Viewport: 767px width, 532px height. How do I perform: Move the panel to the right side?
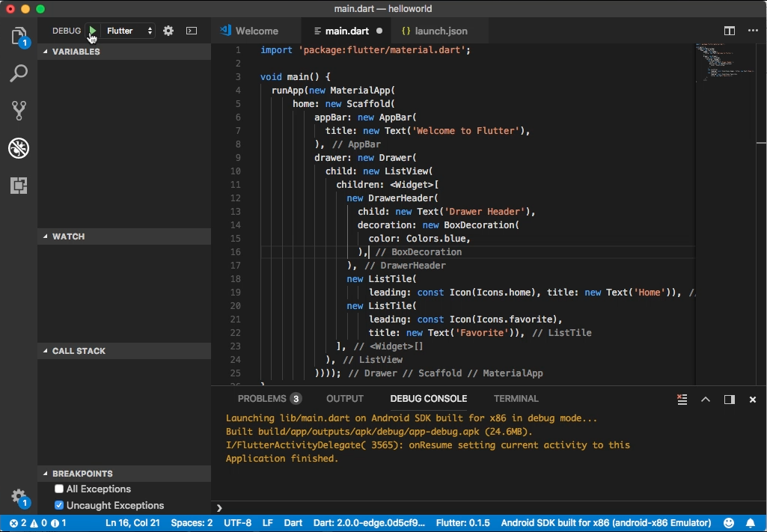click(x=730, y=400)
